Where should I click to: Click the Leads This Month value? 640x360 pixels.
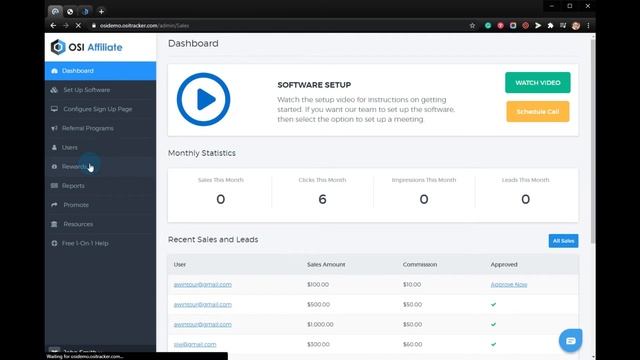526,200
